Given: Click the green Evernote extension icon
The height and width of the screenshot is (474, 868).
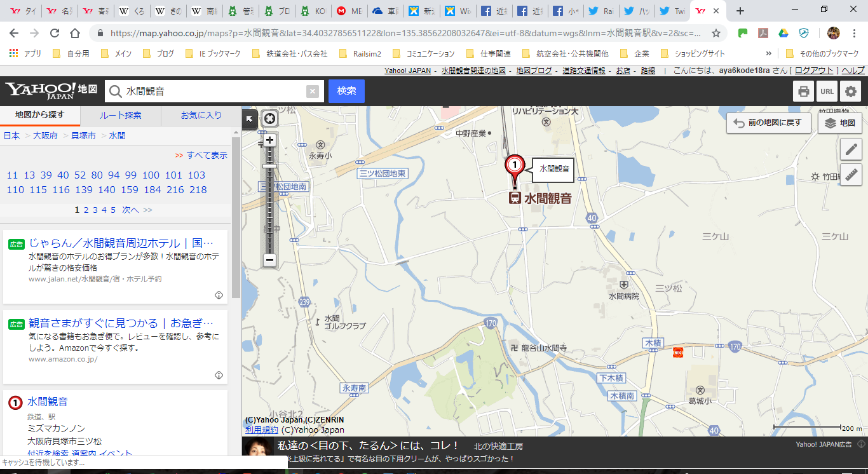Looking at the screenshot, I should 743,33.
